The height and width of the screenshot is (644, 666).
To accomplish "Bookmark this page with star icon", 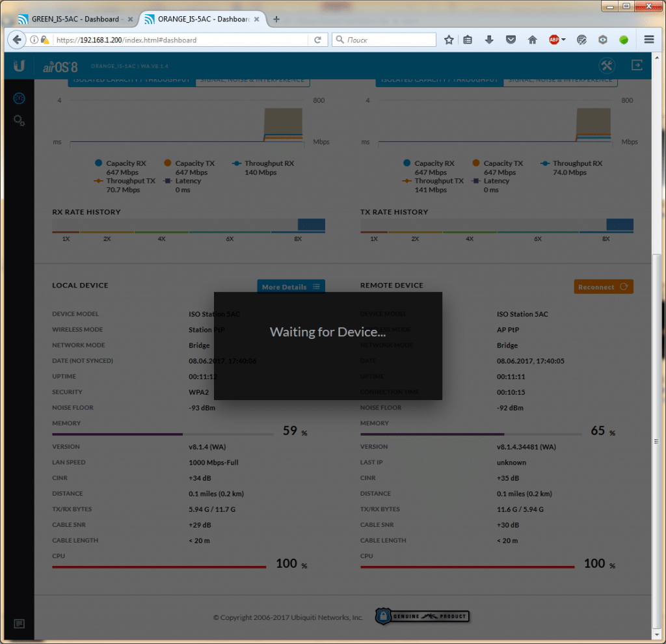I will (x=449, y=40).
